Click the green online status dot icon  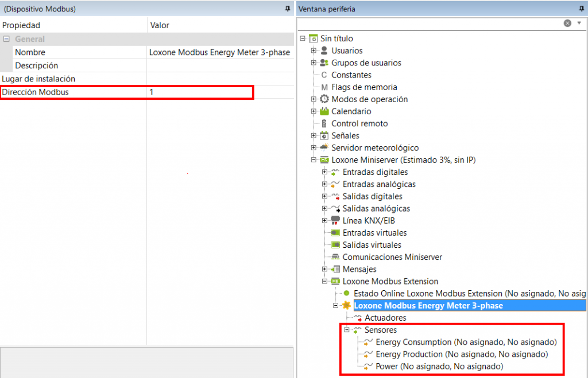(346, 293)
